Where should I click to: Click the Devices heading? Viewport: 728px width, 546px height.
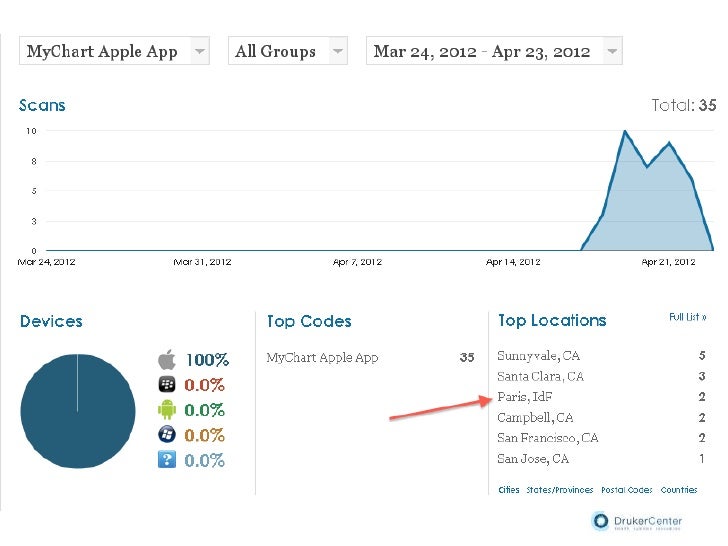pos(51,321)
